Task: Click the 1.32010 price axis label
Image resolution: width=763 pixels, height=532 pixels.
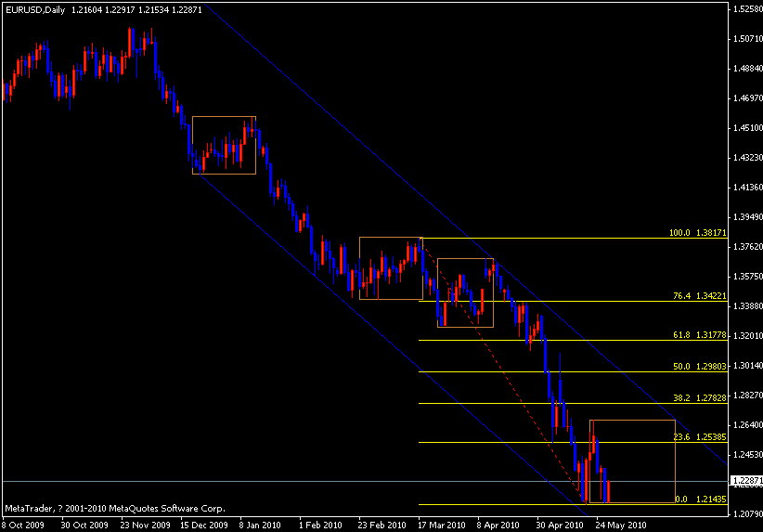Action: pos(748,336)
